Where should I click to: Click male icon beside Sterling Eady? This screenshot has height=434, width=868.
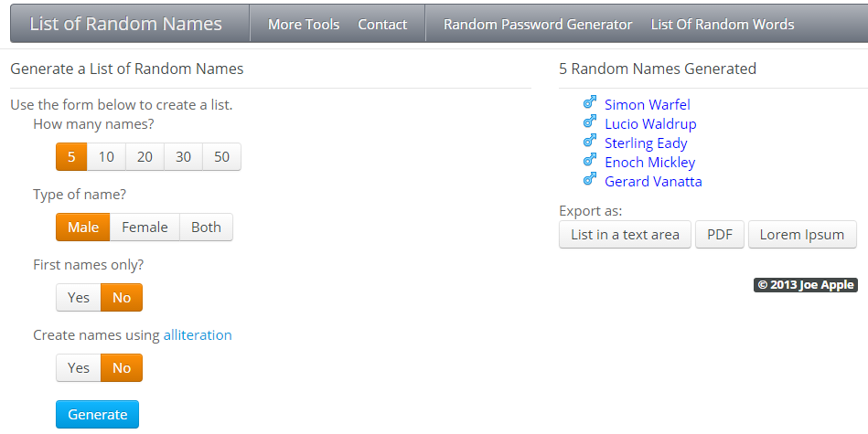tap(590, 142)
